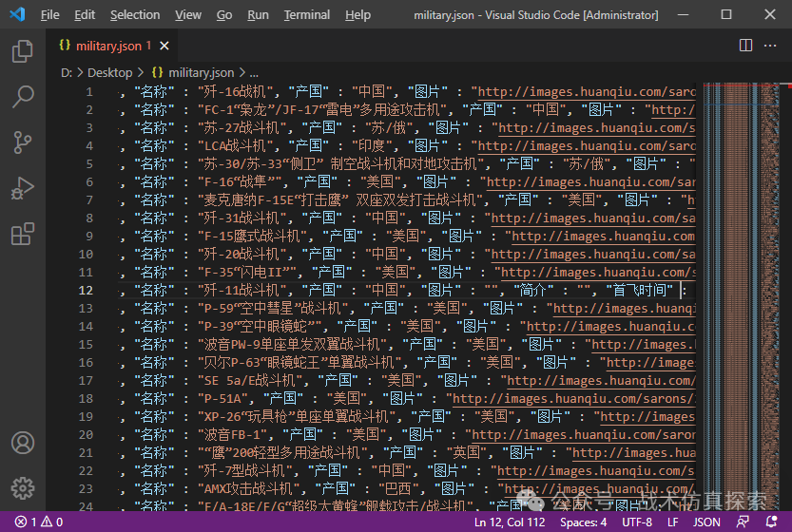Click text "苏-27战斗机" on line 3
Screen dimensions: 792x532
[x=241, y=127]
